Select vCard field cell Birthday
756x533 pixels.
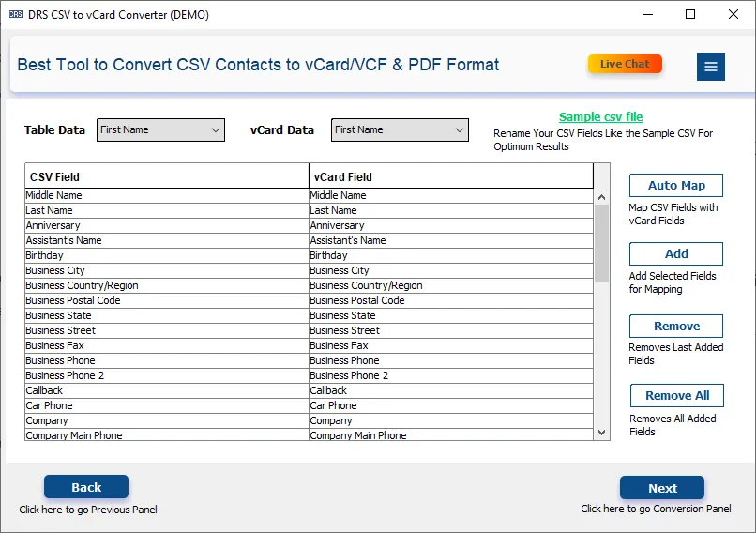(x=451, y=255)
